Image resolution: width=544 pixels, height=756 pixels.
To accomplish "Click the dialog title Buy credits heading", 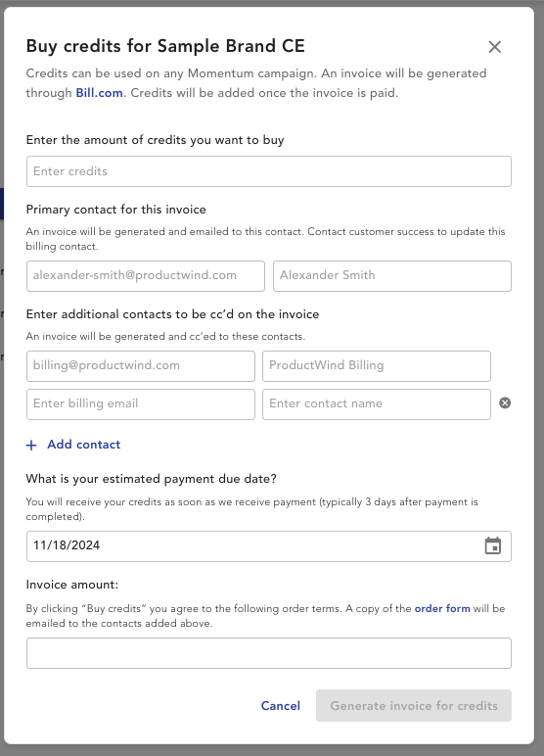I will [165, 46].
